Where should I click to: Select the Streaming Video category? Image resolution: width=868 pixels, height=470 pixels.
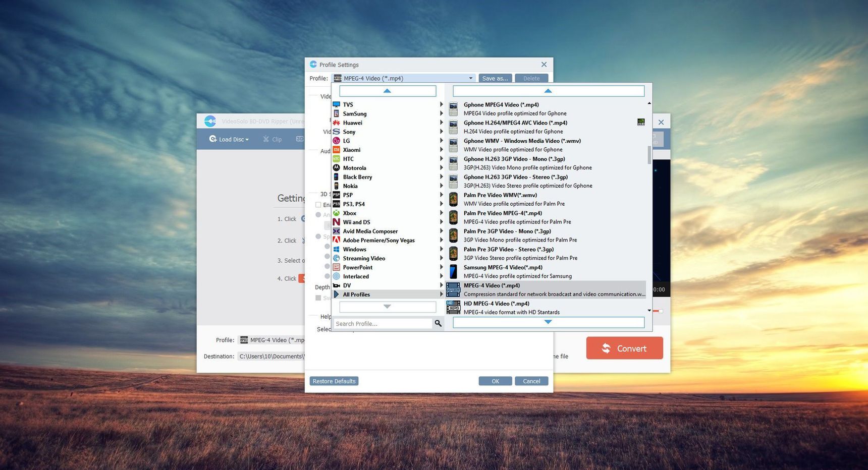click(388, 258)
